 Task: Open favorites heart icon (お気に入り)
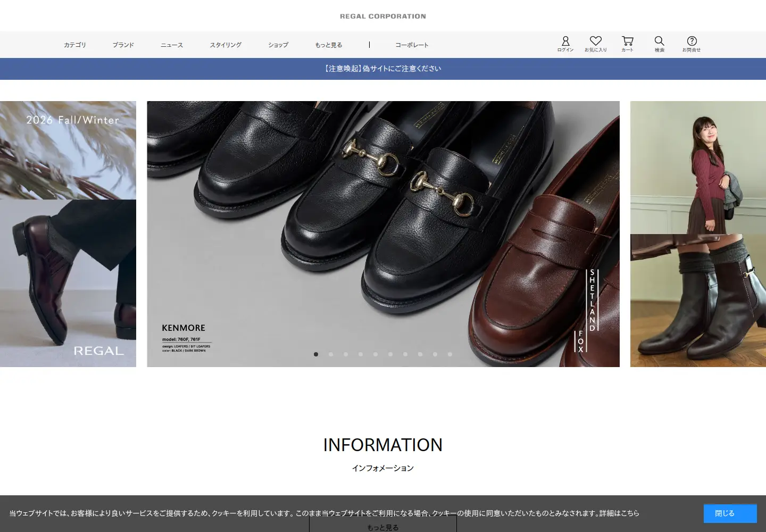(596, 44)
